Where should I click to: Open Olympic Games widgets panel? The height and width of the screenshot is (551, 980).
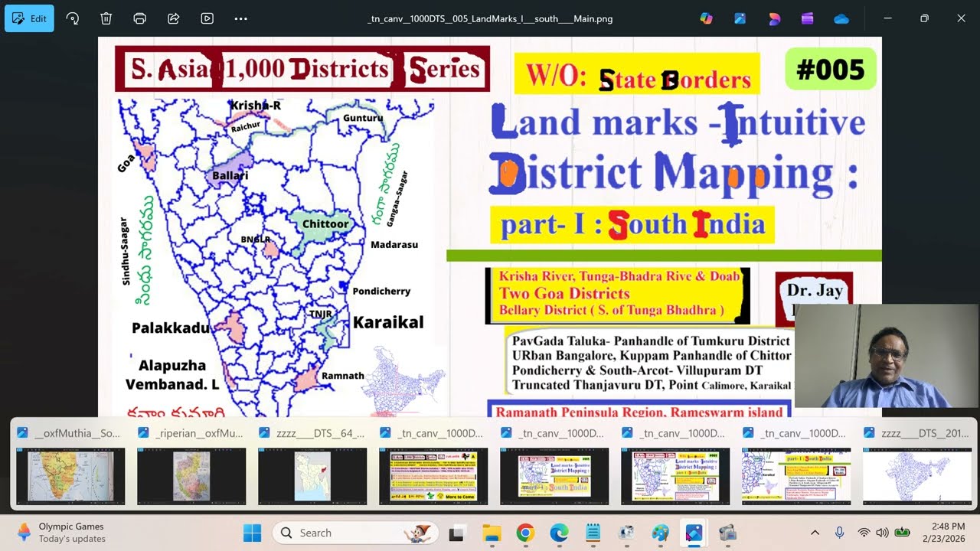tap(61, 533)
